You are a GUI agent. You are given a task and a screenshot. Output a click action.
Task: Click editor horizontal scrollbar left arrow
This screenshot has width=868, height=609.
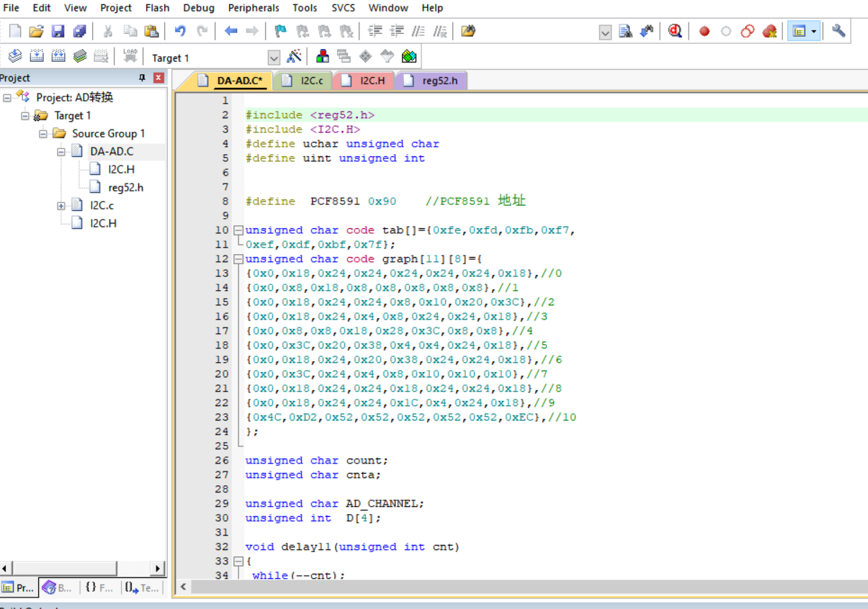point(184,587)
